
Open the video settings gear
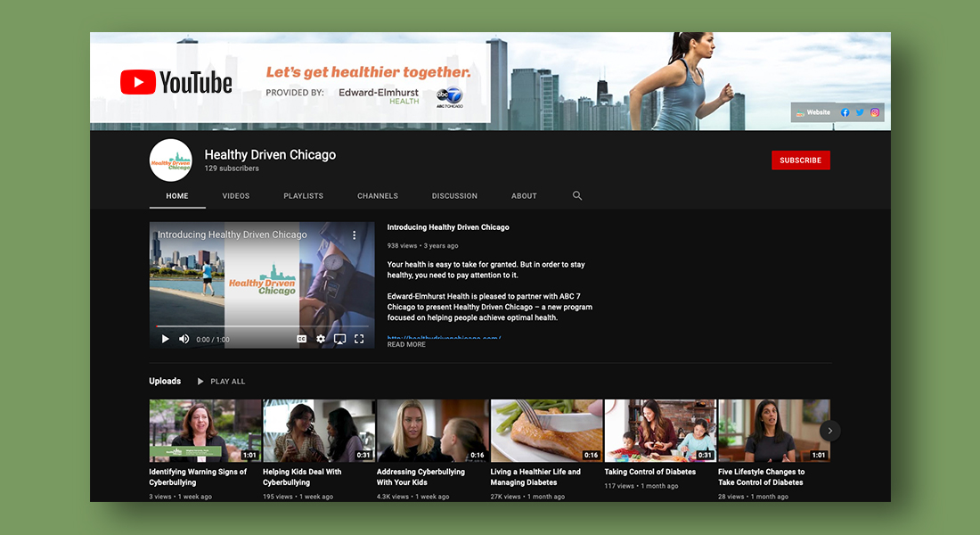tap(321, 339)
